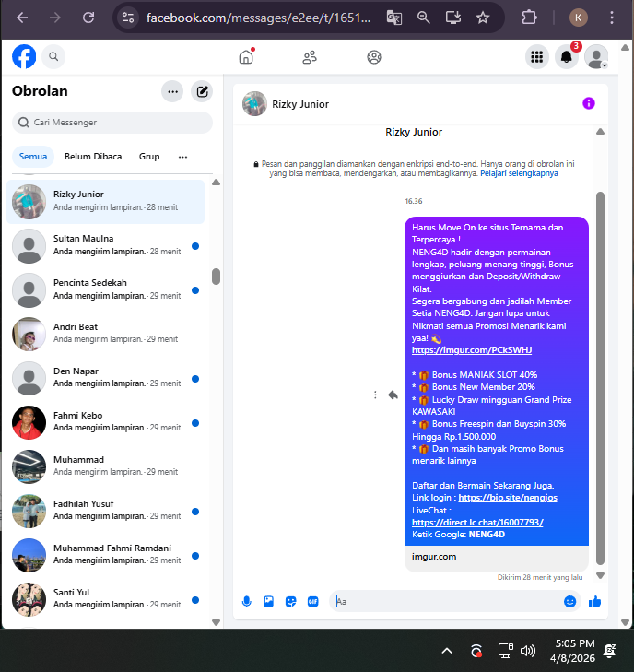Click Rizky Junior avatar in chat header
This screenshot has height=672, width=634.
pos(254,104)
